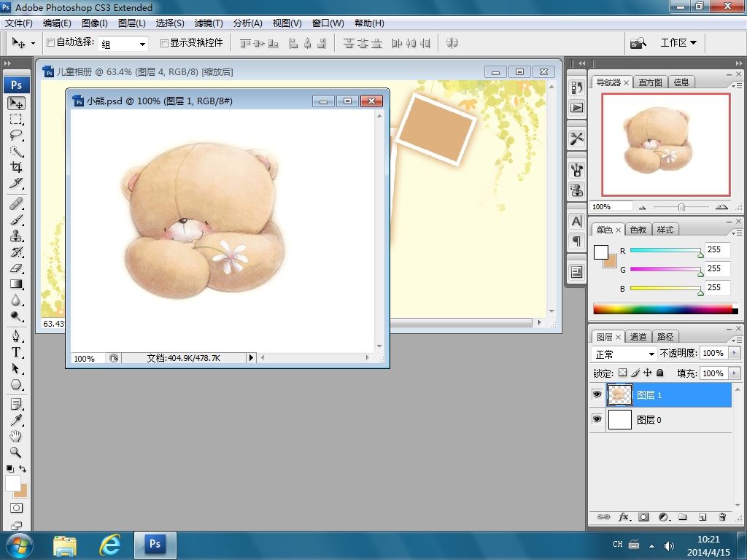This screenshot has width=747, height=560.
Task: Select the Crop tool
Action: click(x=16, y=167)
